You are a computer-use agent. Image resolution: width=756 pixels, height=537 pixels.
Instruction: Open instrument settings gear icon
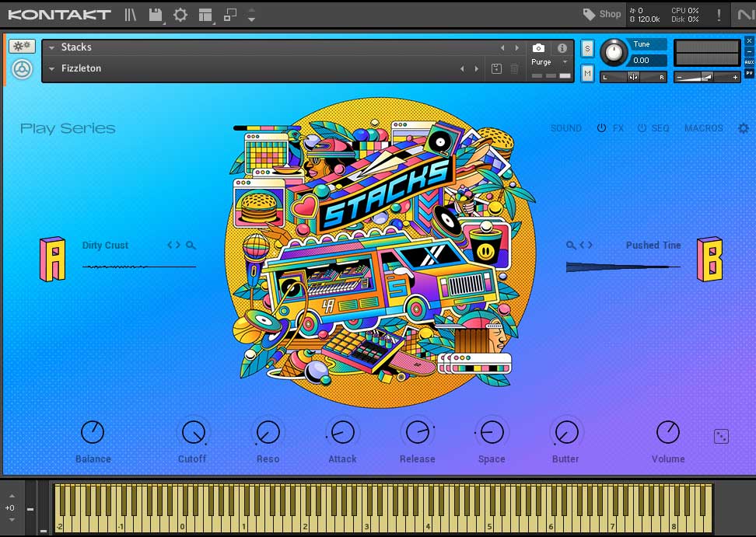[x=744, y=128]
